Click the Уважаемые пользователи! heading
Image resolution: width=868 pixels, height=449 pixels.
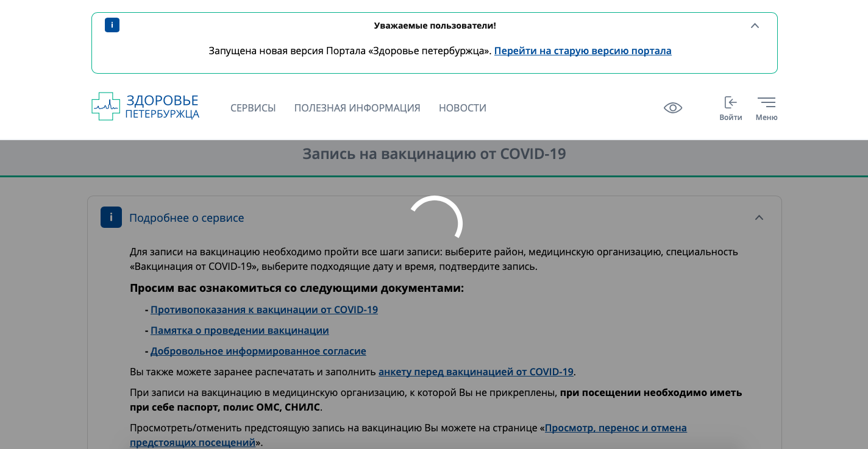coord(435,26)
